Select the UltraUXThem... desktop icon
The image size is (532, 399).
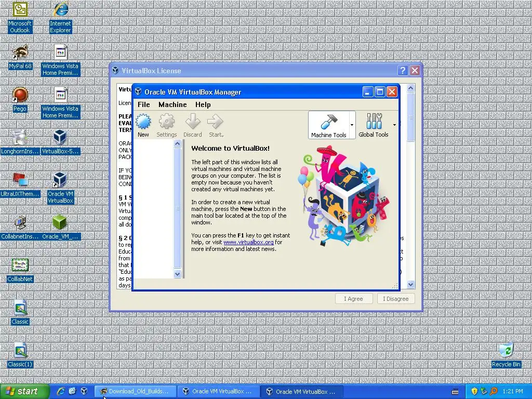pyautogui.click(x=20, y=185)
